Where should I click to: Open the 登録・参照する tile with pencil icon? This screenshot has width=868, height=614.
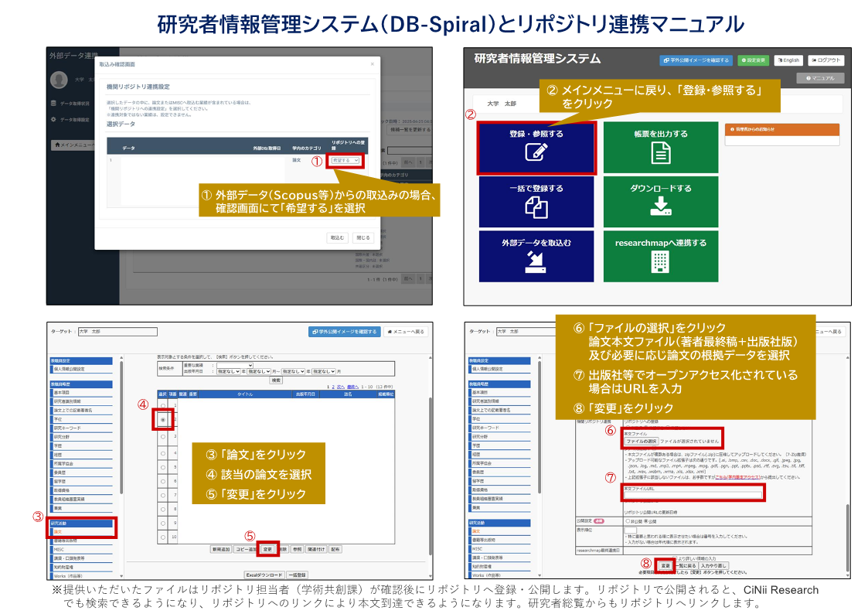[536, 147]
